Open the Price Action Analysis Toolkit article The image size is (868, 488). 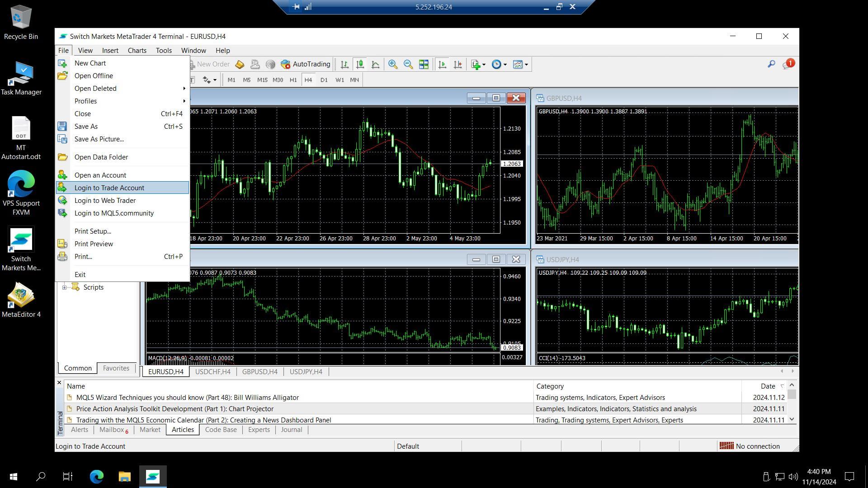point(175,409)
